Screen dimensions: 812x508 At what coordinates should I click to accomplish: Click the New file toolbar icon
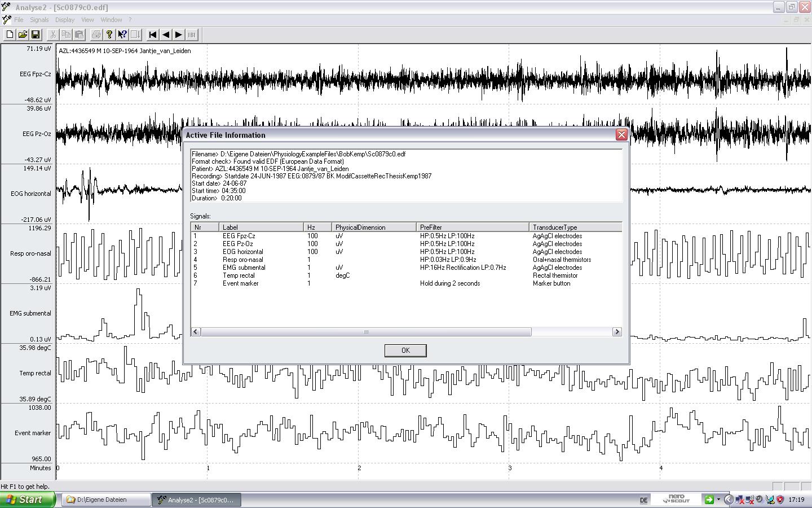[10, 34]
